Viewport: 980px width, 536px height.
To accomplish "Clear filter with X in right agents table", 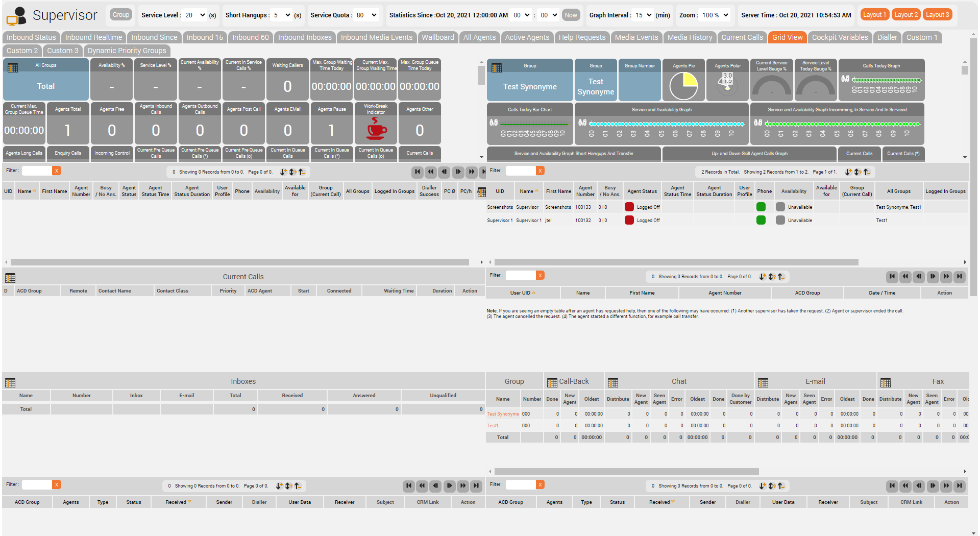I will click(x=540, y=170).
